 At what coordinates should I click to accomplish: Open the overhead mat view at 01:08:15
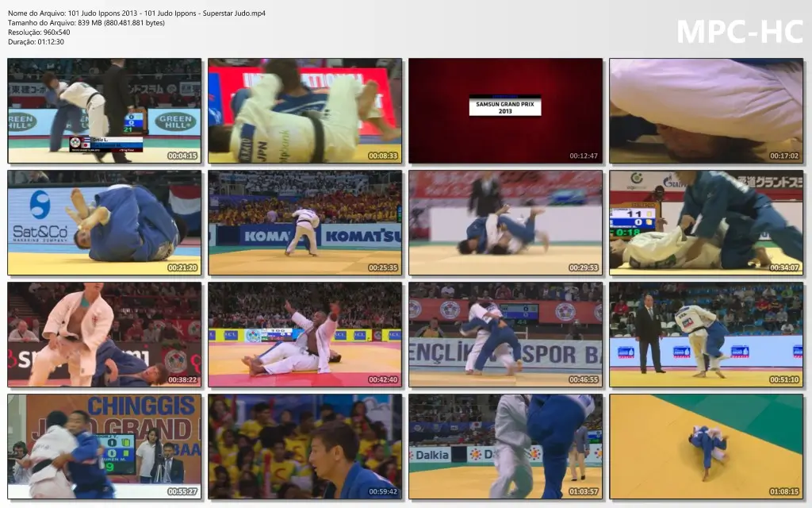707,446
